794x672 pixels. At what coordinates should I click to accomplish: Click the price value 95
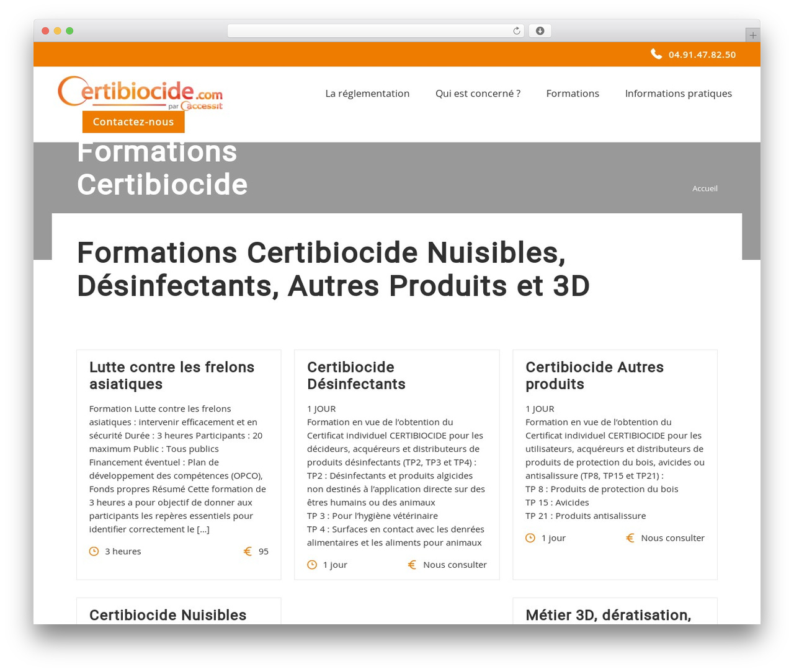coord(264,551)
